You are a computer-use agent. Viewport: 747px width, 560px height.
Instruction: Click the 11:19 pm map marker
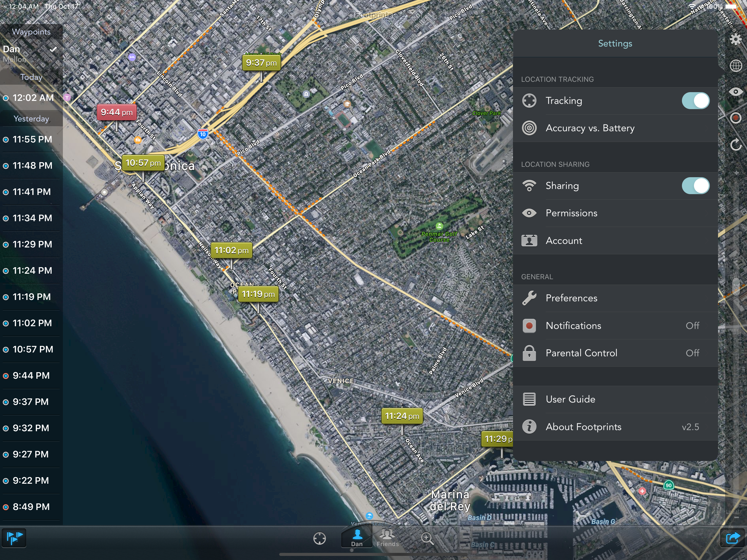[258, 294]
